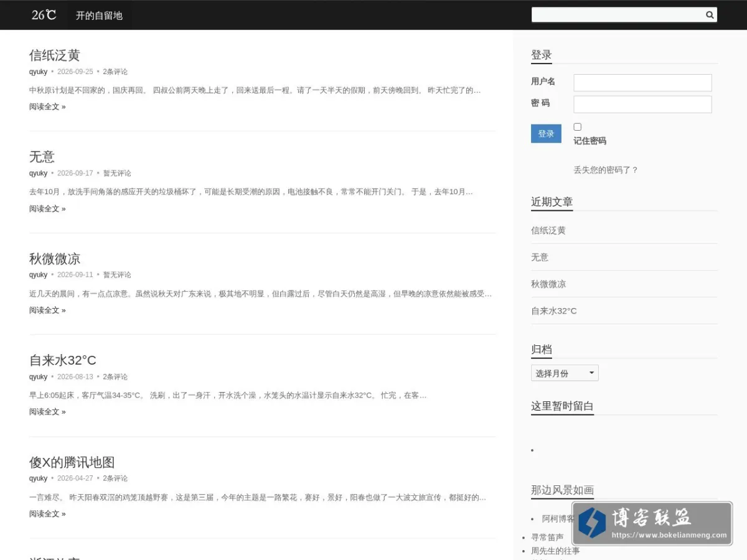Click the date 2026-09-17

(x=75, y=173)
